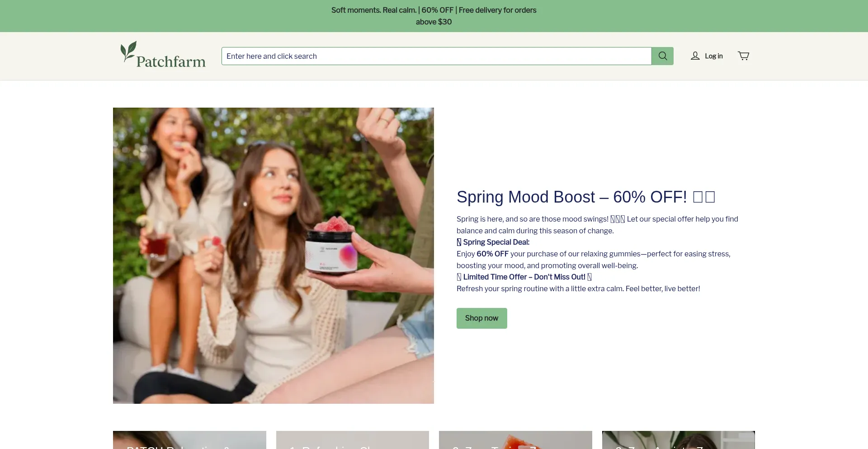Click the top green announcement bar

click(434, 16)
